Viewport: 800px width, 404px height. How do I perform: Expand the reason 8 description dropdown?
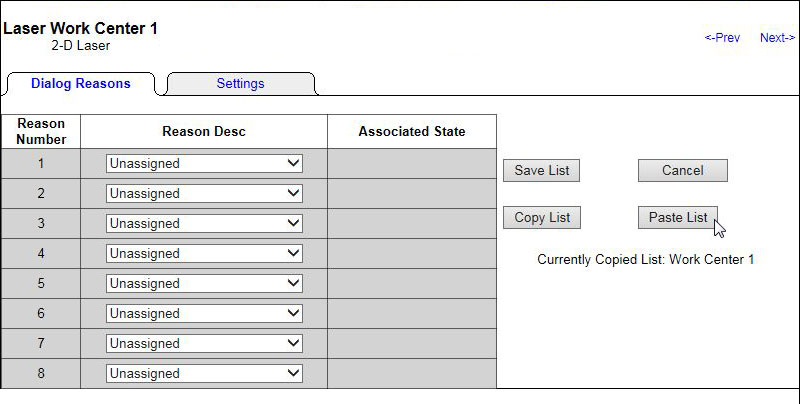204,374
